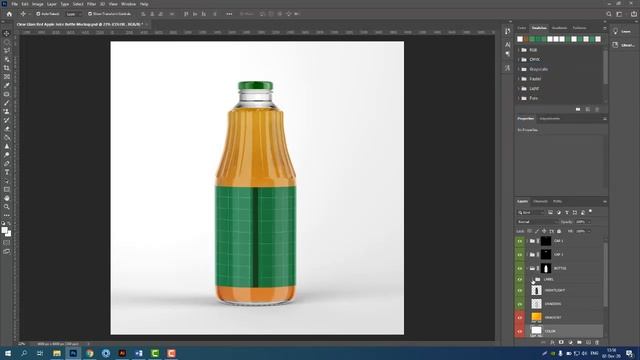Select the Clone Stamp tool
Screen dimensions: 640x360
click(x=7, y=111)
